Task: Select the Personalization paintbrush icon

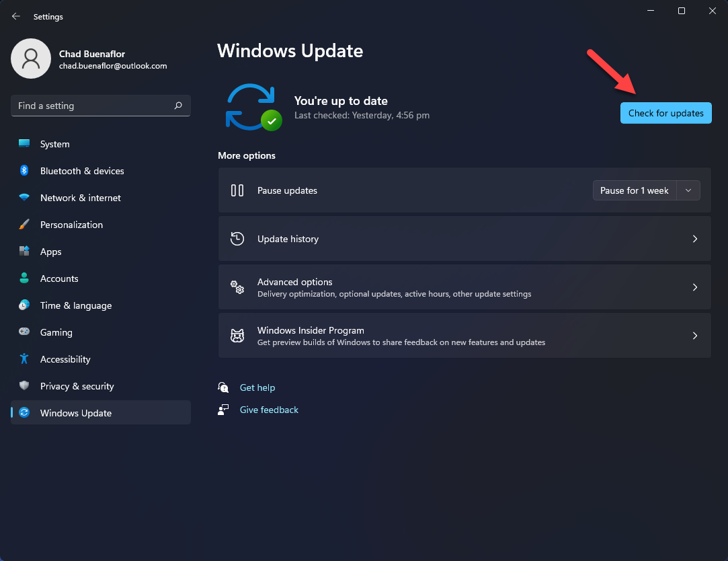Action: [x=24, y=225]
